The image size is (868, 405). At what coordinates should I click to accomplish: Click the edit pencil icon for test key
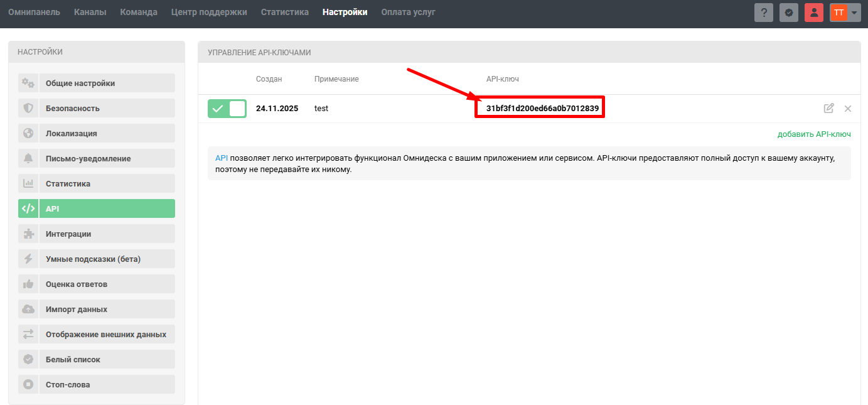(x=828, y=108)
